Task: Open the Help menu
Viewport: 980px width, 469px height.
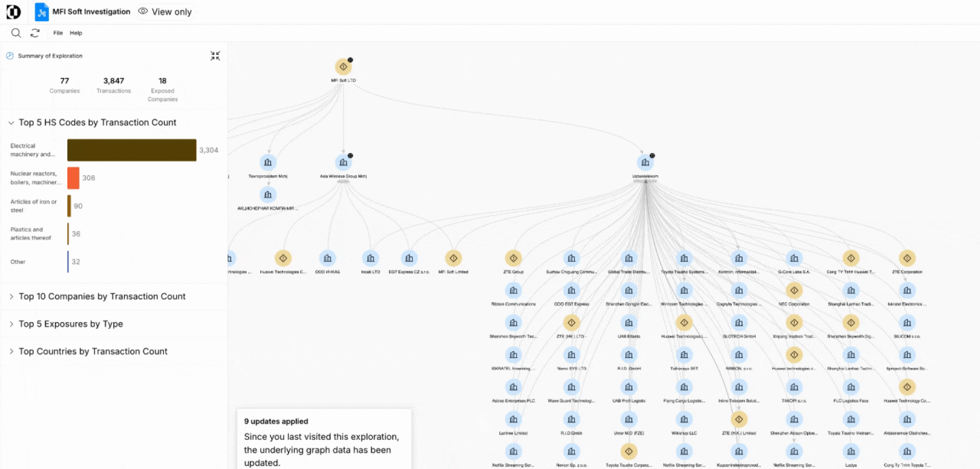Action: [x=76, y=33]
